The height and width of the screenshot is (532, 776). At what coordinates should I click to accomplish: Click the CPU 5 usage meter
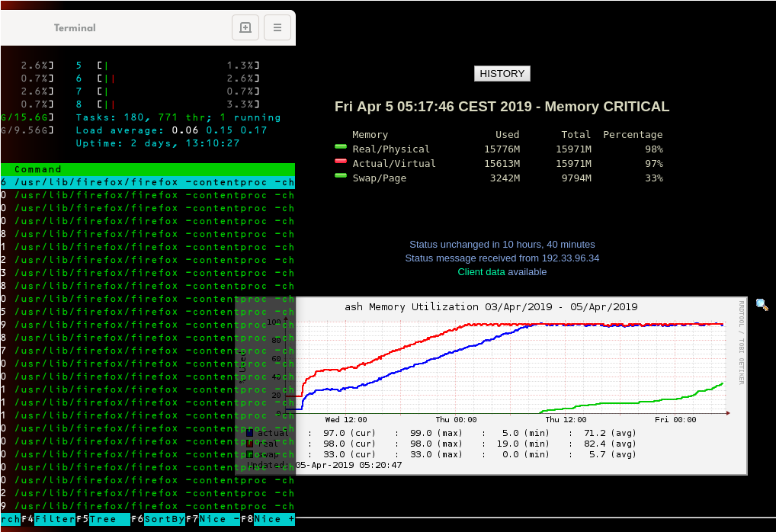tap(168, 66)
